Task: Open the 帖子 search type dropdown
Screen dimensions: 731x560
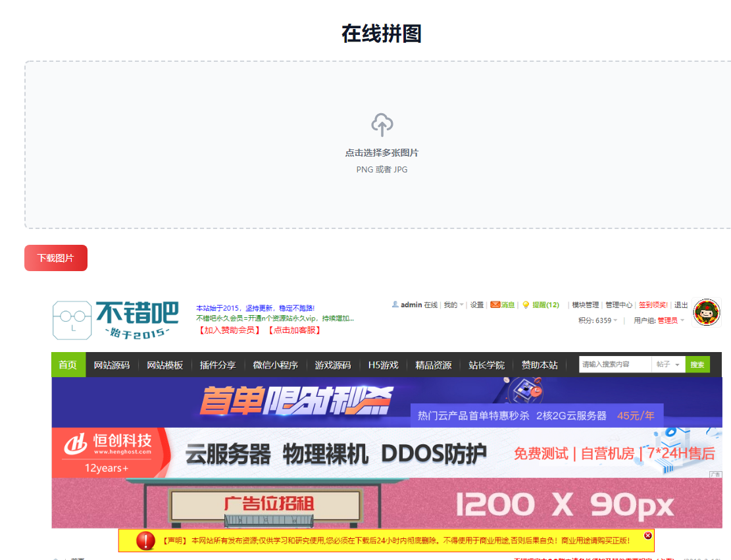Action: pos(668,365)
